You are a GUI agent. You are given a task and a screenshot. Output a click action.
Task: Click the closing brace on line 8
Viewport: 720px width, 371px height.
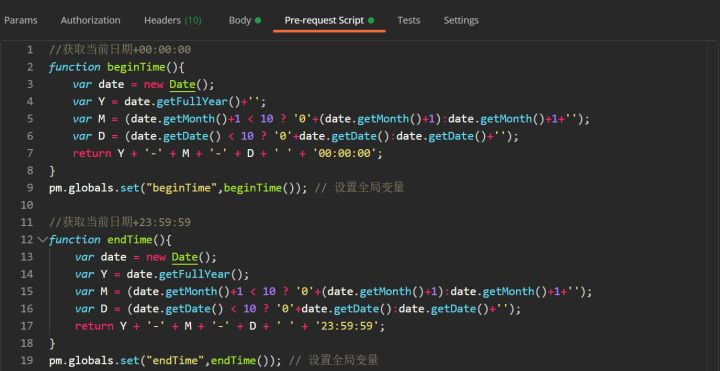52,171
